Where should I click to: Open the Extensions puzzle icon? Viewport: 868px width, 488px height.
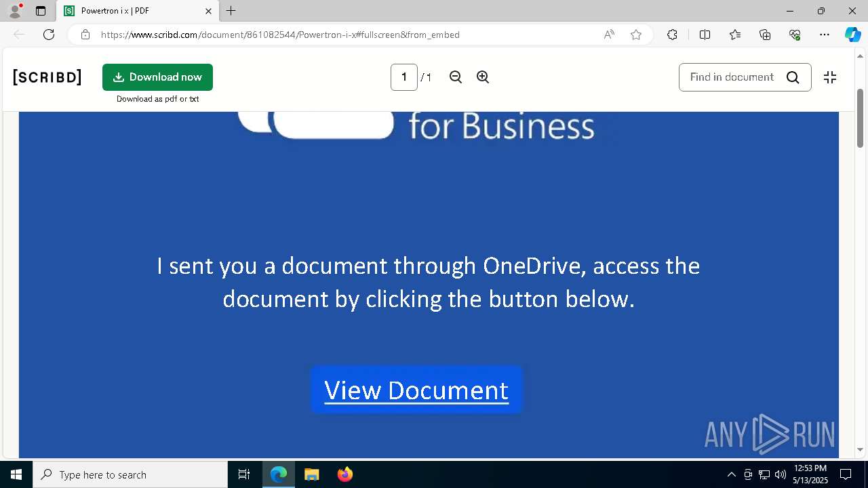pyautogui.click(x=672, y=35)
